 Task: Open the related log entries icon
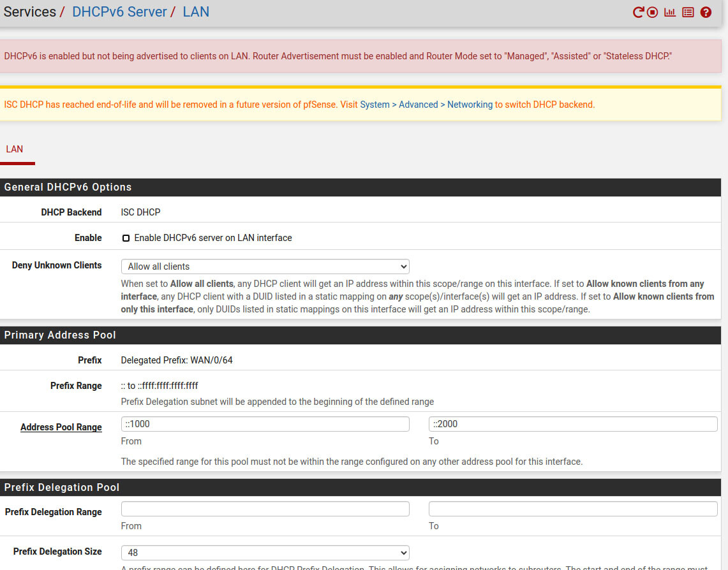[688, 13]
